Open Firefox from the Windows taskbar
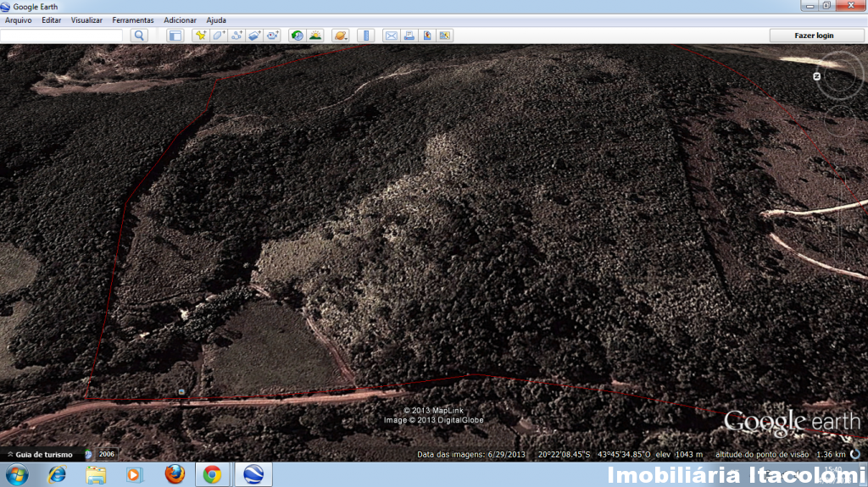Screen dimensions: 868x487 click(175, 474)
